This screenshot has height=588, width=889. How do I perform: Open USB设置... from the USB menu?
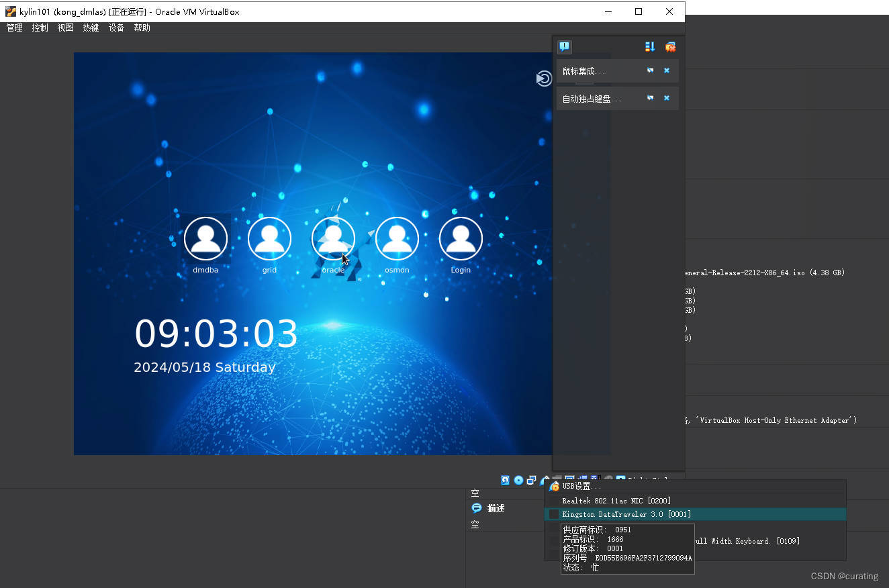tap(695, 487)
